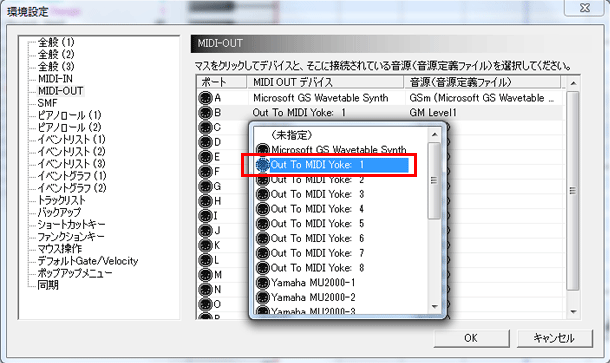Open トラックリスト settings
This screenshot has height=363, width=610.
click(61, 200)
